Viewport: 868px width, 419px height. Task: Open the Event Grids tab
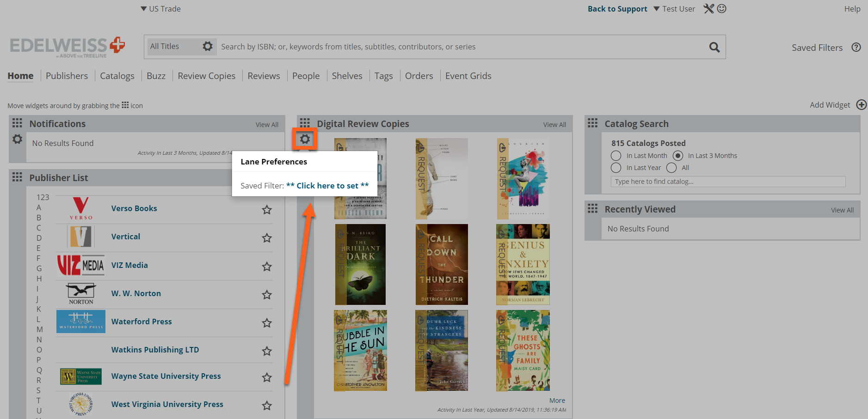tap(468, 76)
